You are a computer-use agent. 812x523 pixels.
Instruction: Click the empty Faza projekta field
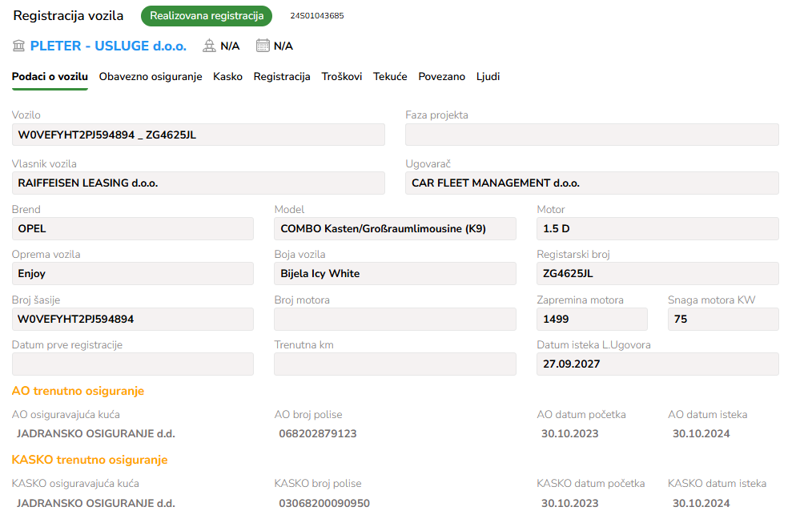click(x=592, y=135)
